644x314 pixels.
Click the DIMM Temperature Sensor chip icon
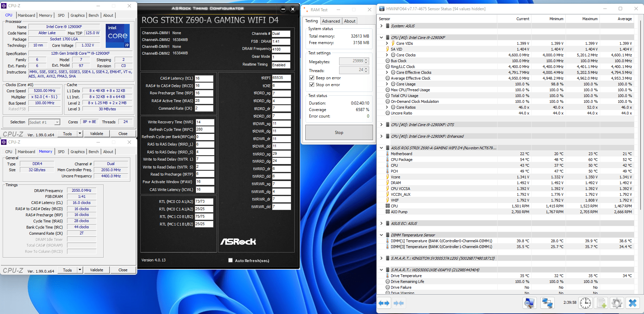(388, 235)
